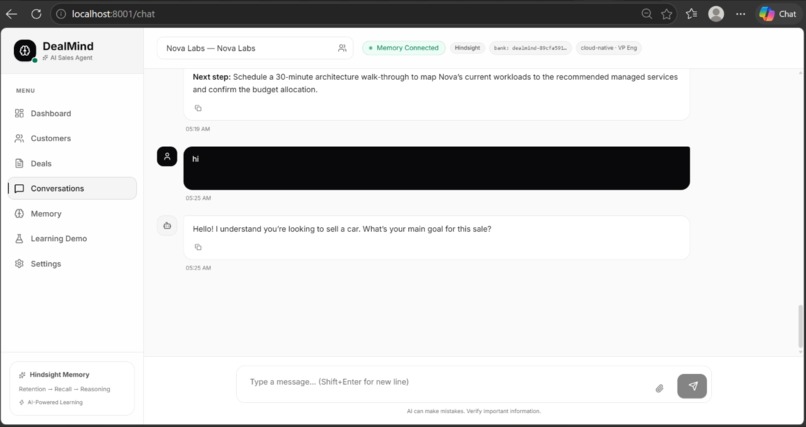Copy the Next step message

198,108
